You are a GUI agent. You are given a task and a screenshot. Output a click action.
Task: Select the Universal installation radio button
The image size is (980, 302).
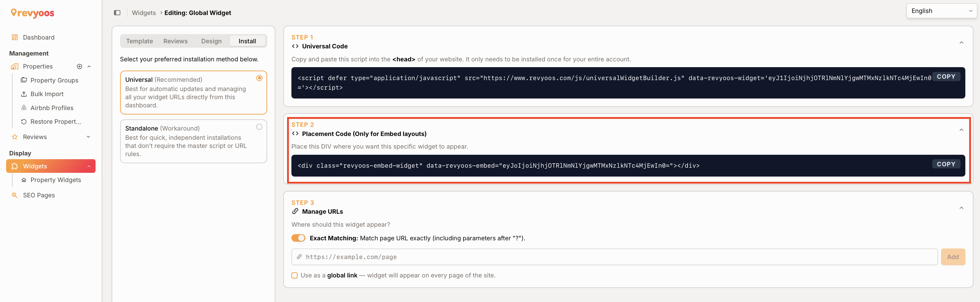pyautogui.click(x=259, y=78)
